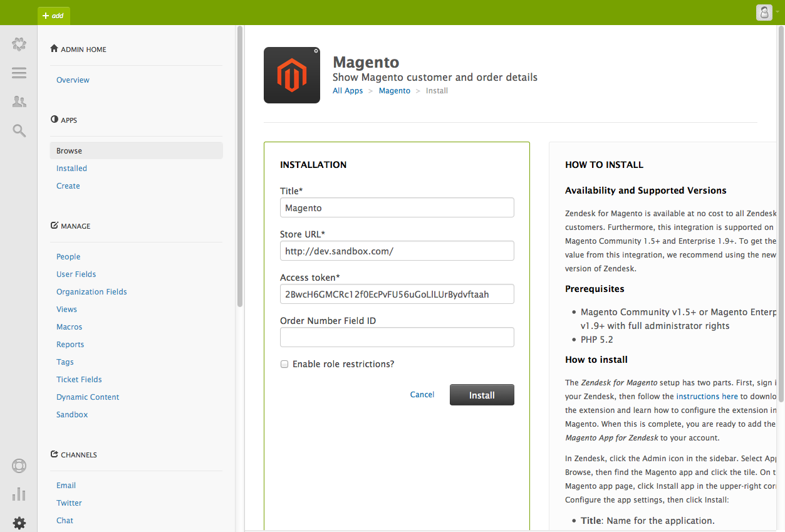Click the add tab button
The width and height of the screenshot is (785, 532).
(54, 16)
